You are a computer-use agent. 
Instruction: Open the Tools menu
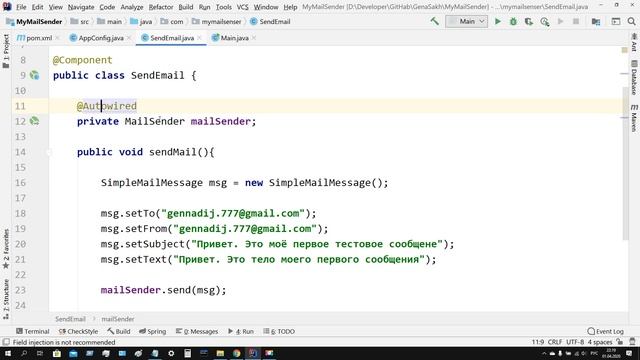[224, 7]
